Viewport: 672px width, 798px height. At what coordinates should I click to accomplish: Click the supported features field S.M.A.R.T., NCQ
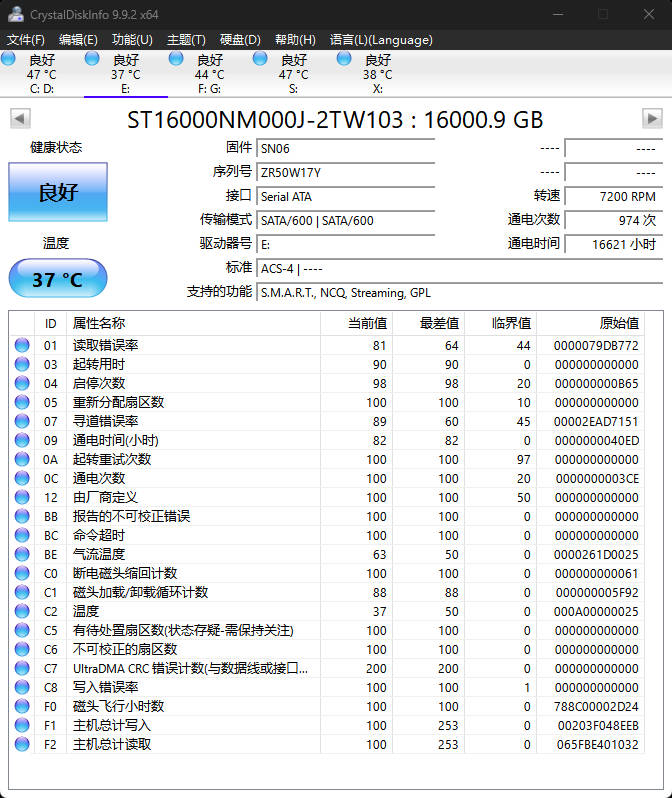460,293
